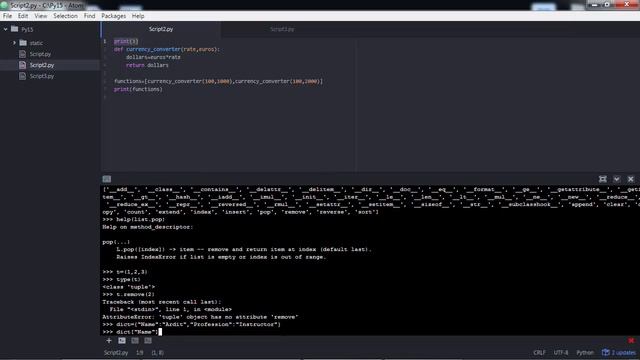Click the Atom app icon in the title bar

click(x=4, y=5)
